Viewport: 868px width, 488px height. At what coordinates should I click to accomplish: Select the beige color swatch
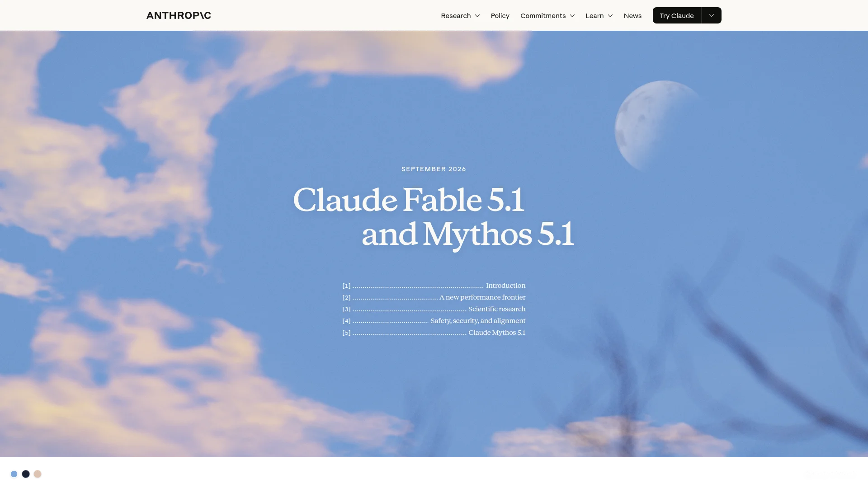point(38,474)
